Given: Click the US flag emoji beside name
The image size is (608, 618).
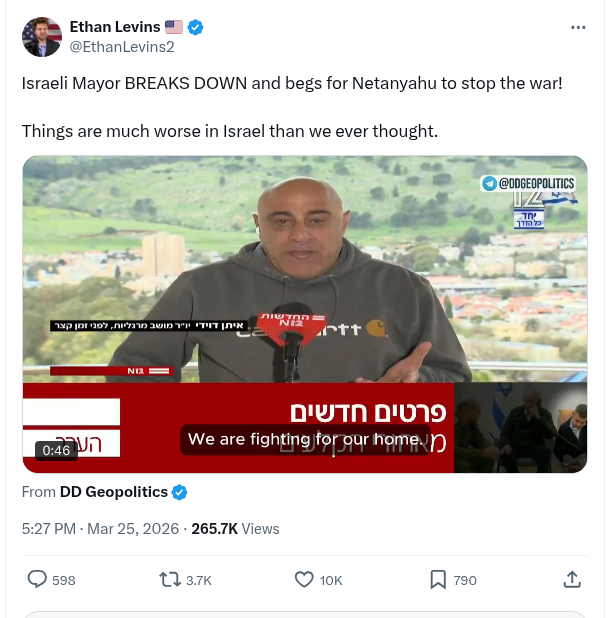Looking at the screenshot, I should click(174, 27).
